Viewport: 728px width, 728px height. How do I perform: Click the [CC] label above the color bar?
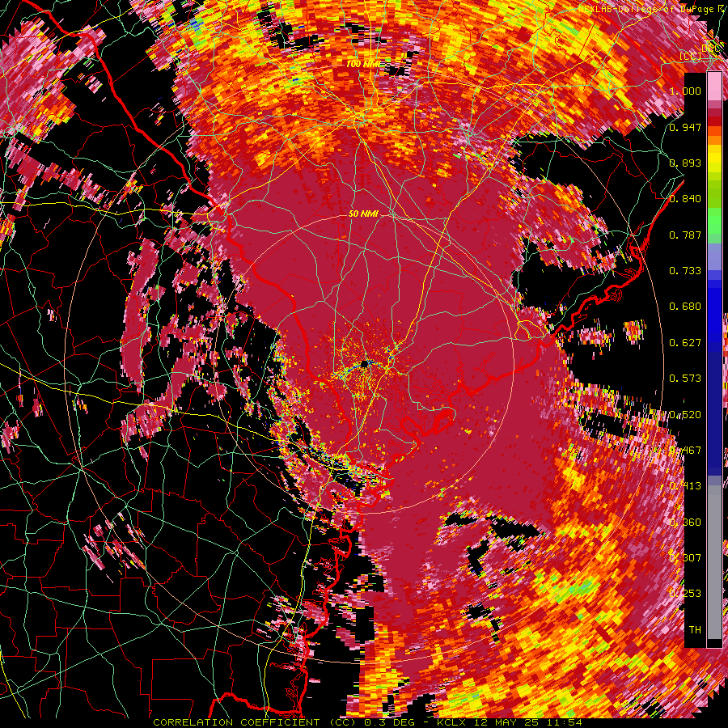pyautogui.click(x=691, y=57)
